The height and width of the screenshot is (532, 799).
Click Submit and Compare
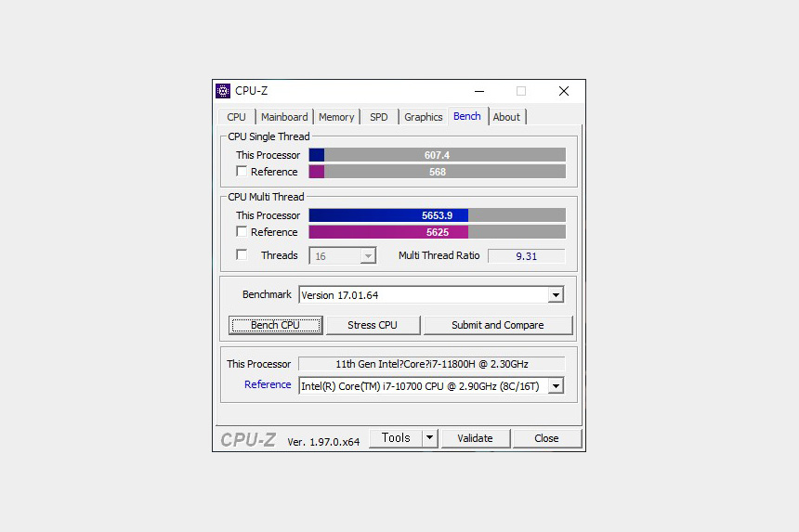pyautogui.click(x=498, y=325)
